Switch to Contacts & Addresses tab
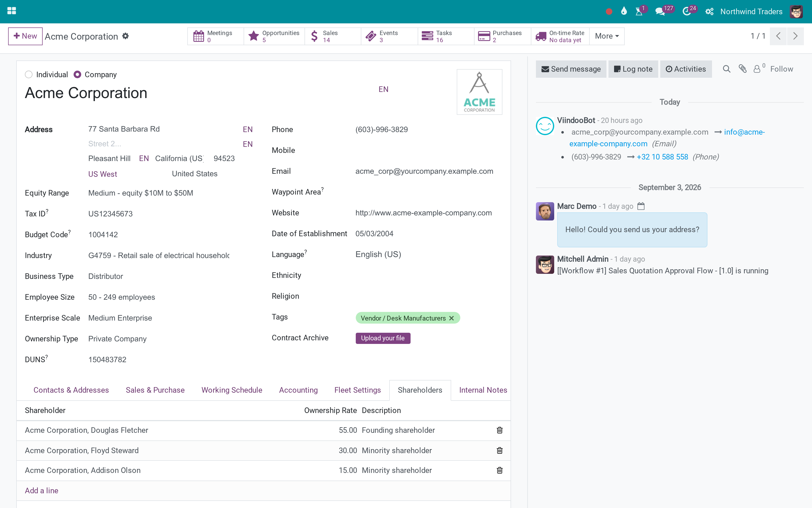812x508 pixels. pyautogui.click(x=71, y=390)
